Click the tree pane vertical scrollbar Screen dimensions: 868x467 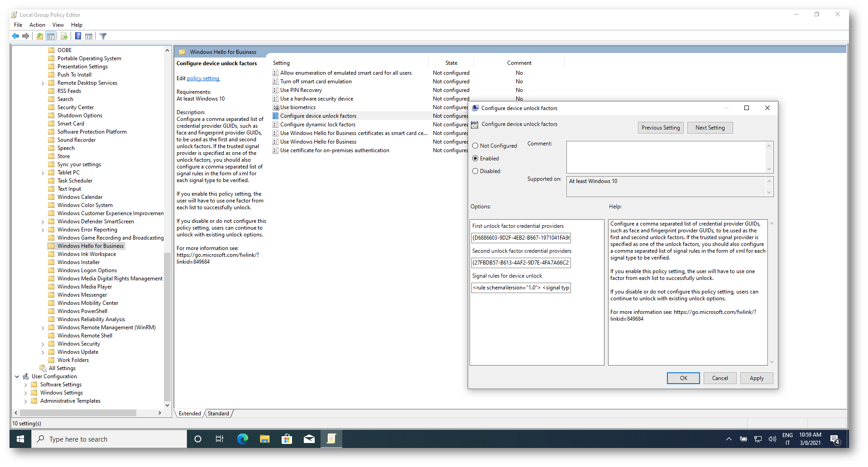[x=167, y=327]
